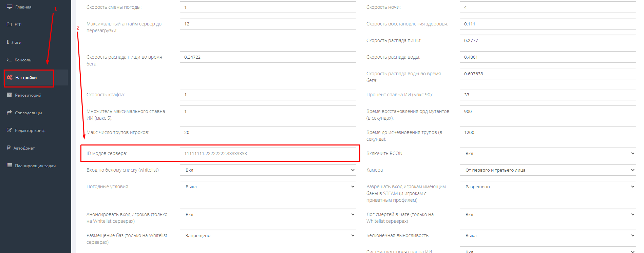Expand the Камера view mode dropdown
Image resolution: width=644 pixels, height=253 pixels.
click(548, 170)
